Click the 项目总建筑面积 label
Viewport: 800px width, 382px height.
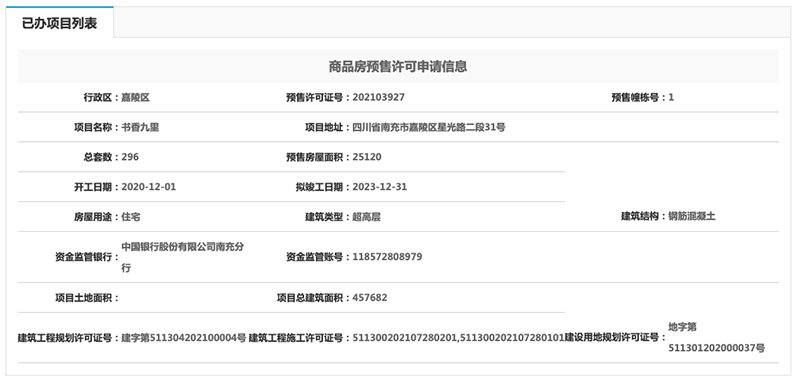tap(310, 298)
